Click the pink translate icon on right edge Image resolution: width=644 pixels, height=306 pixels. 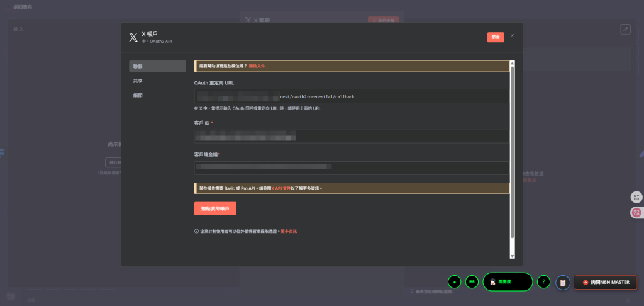[636, 213]
